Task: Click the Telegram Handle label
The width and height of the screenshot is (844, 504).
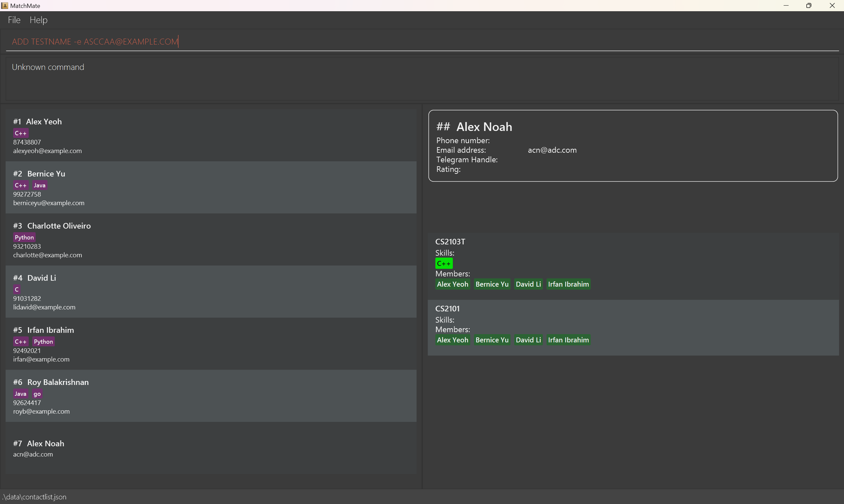Action: coord(467,160)
